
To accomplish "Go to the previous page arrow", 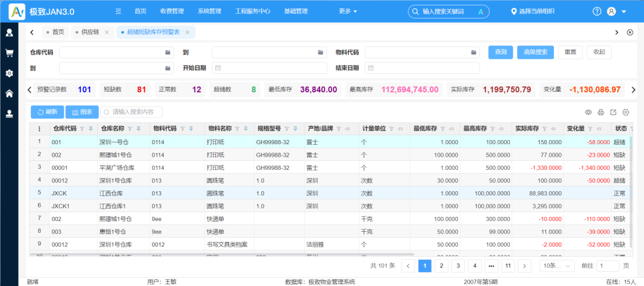I will point(408,266).
